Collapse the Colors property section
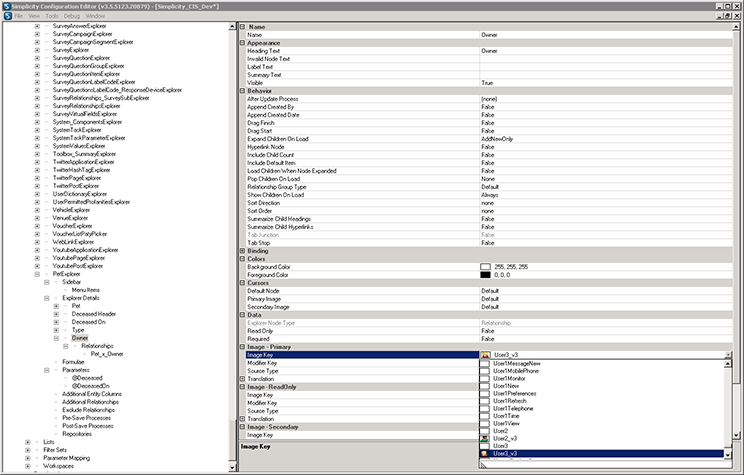 (x=242, y=259)
